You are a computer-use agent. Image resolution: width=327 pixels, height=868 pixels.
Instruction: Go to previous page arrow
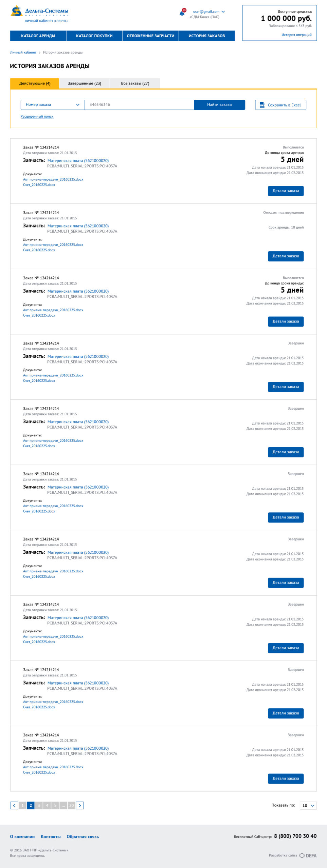tap(14, 805)
